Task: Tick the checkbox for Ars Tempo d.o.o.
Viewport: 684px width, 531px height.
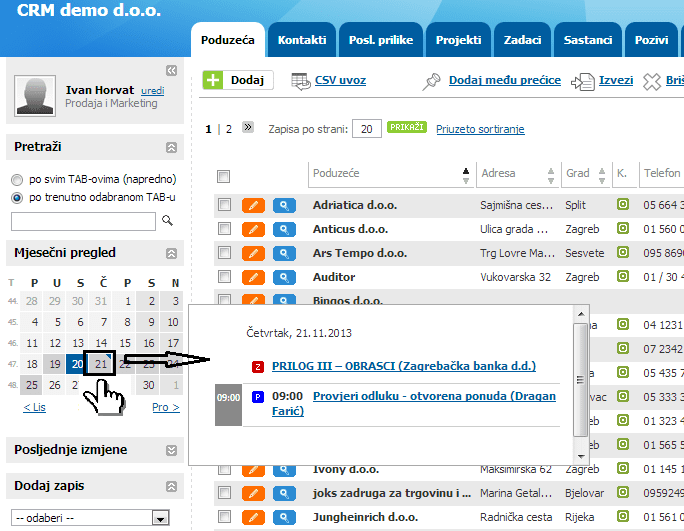Action: (225, 252)
